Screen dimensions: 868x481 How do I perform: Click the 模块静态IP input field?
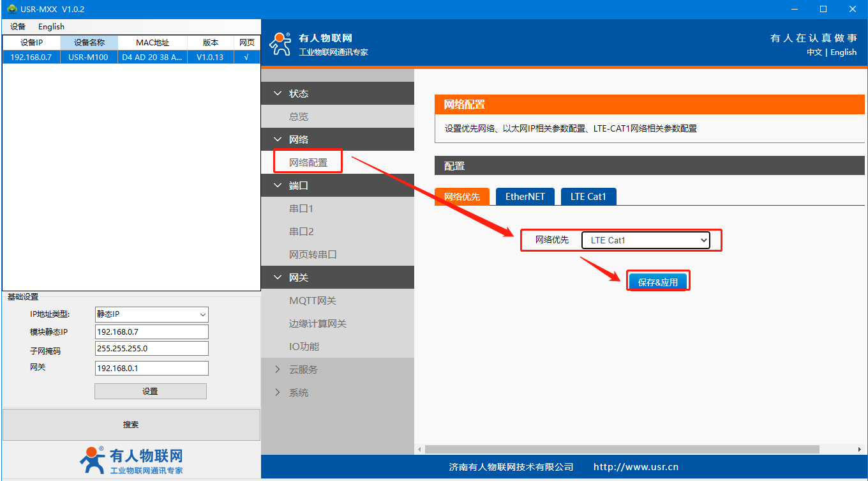pos(151,332)
